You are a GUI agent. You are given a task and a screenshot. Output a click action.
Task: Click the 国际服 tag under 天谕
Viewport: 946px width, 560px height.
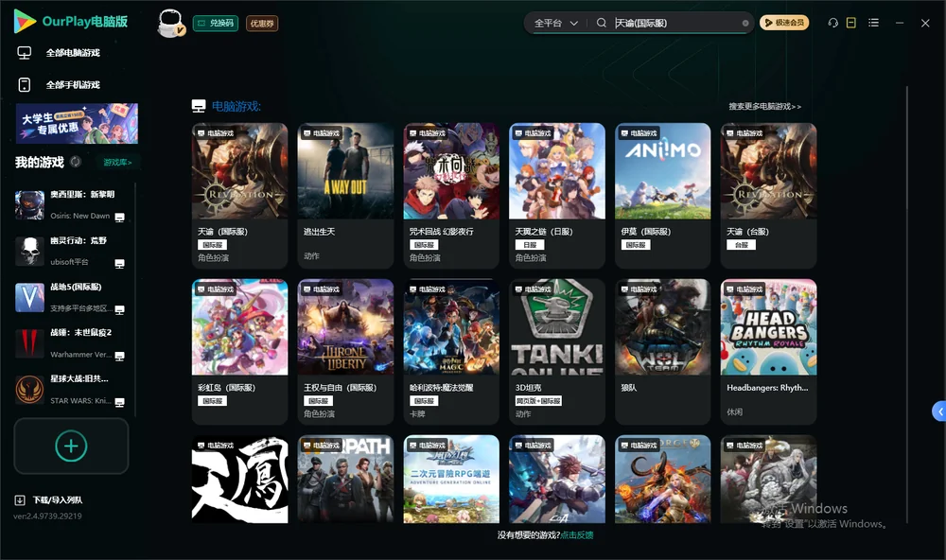point(212,245)
